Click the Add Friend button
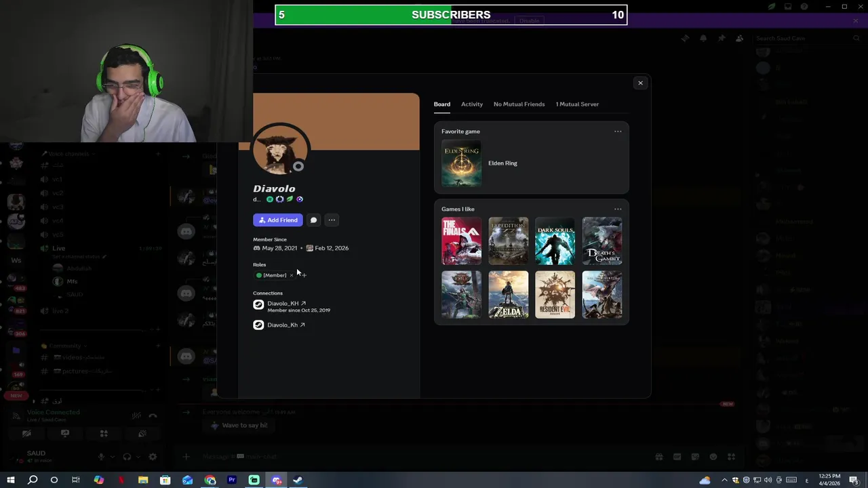 tap(278, 220)
